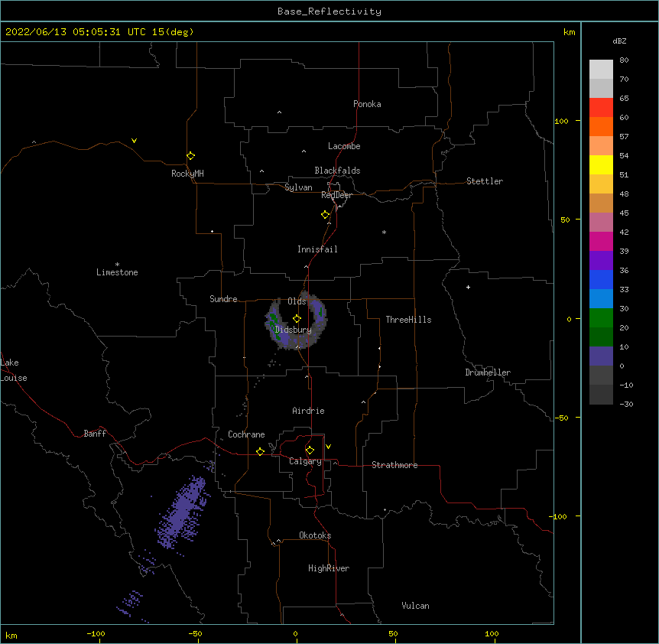Click the legend value 45

624,213
